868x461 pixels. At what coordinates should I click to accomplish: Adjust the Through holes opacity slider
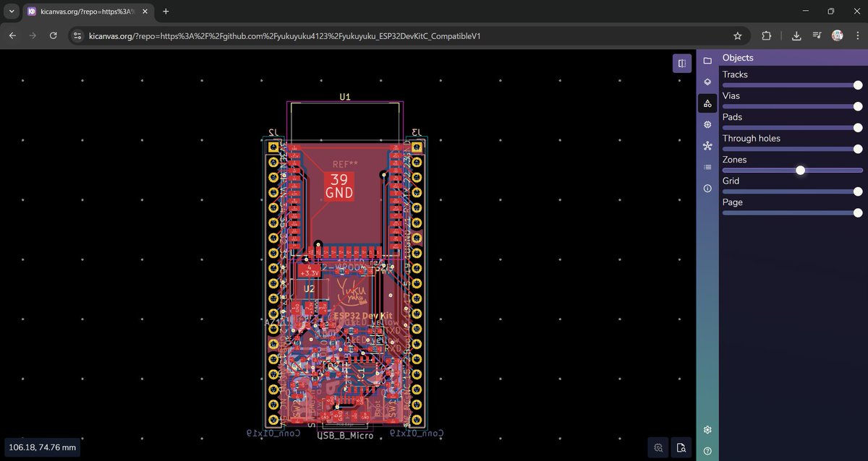pos(792,149)
